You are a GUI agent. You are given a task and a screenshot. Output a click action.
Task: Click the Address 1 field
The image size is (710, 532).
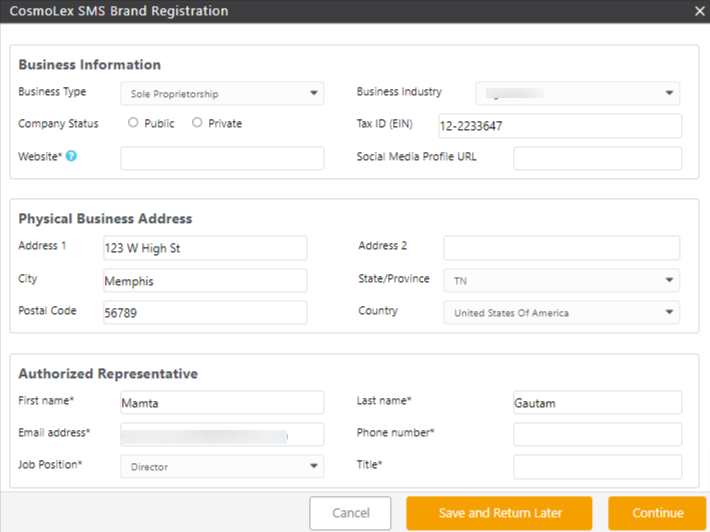coord(205,248)
